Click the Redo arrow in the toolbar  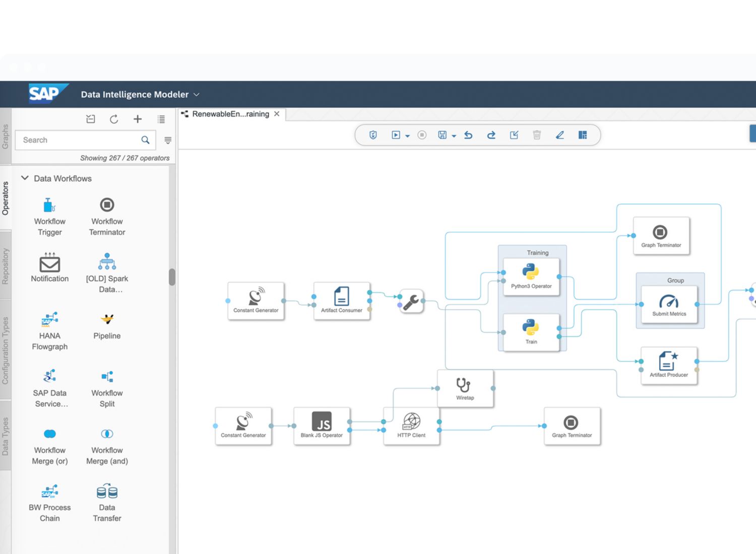pyautogui.click(x=491, y=135)
